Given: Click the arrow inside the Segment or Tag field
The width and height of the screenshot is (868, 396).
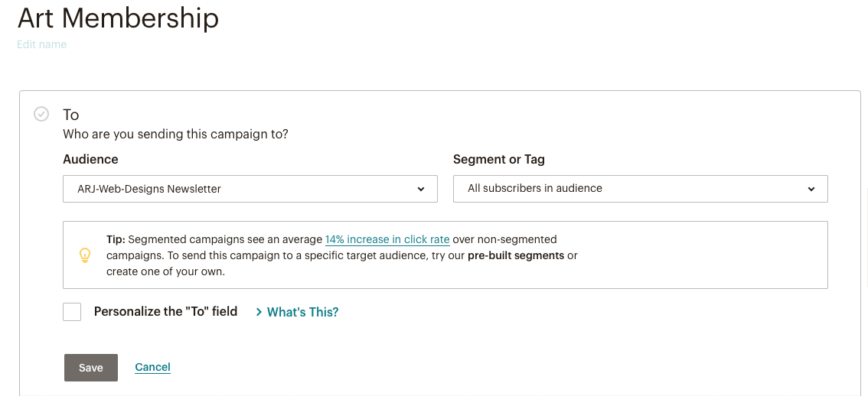Looking at the screenshot, I should (811, 190).
